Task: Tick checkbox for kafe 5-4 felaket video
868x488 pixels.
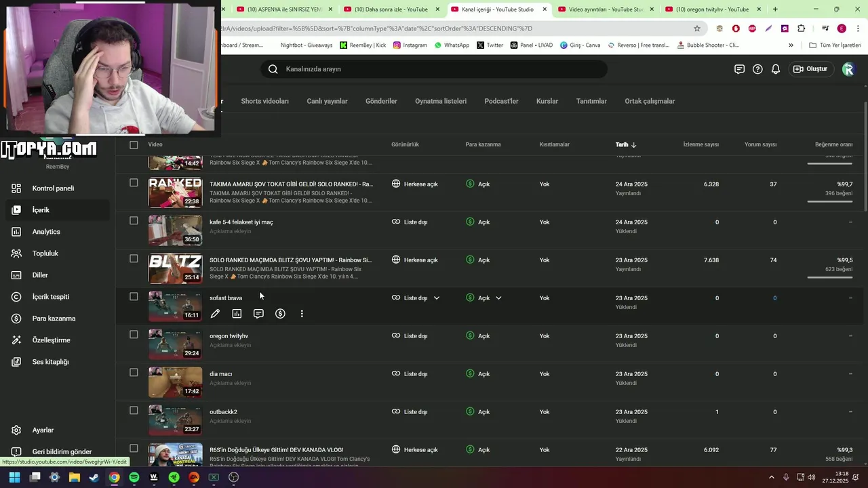Action: coord(134,221)
